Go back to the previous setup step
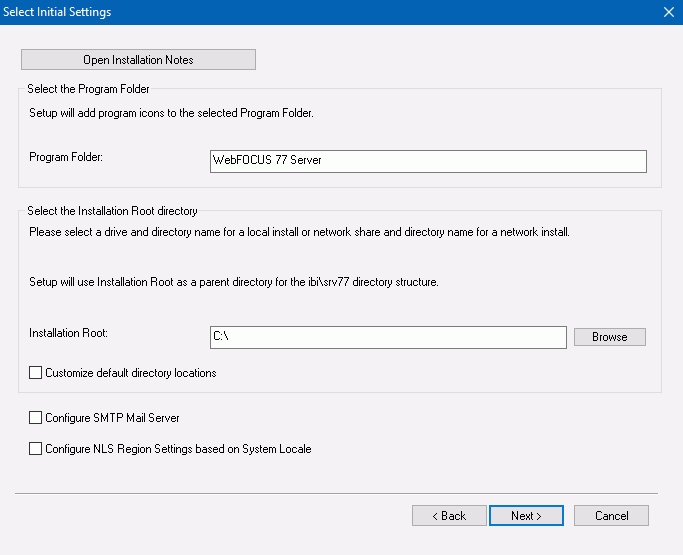Viewport: 683px width, 555px height. tap(449, 516)
